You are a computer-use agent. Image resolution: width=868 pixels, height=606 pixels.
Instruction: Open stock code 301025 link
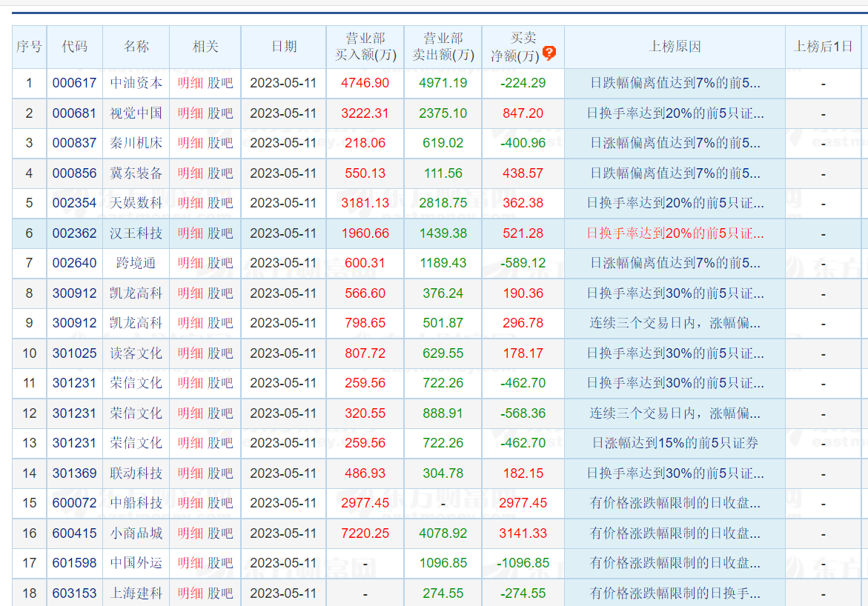click(x=75, y=353)
